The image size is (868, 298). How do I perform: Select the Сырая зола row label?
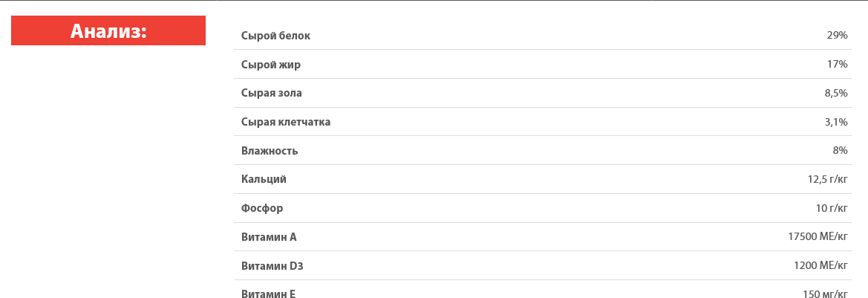[x=272, y=93]
